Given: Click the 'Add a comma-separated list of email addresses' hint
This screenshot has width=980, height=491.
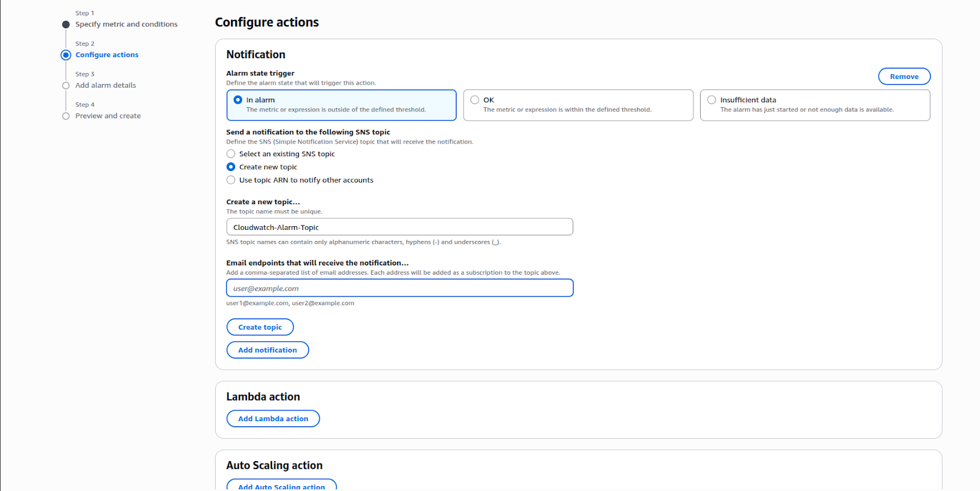Looking at the screenshot, I should (x=393, y=273).
